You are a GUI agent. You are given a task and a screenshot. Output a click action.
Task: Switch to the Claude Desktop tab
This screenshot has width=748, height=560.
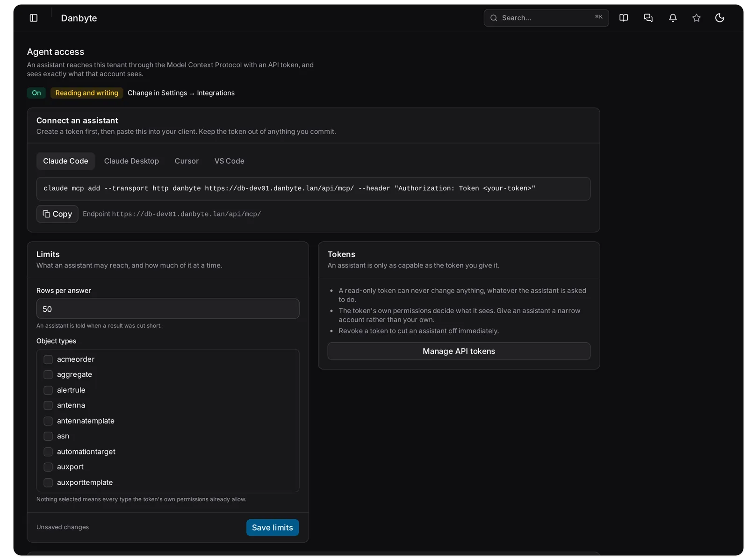pos(131,161)
